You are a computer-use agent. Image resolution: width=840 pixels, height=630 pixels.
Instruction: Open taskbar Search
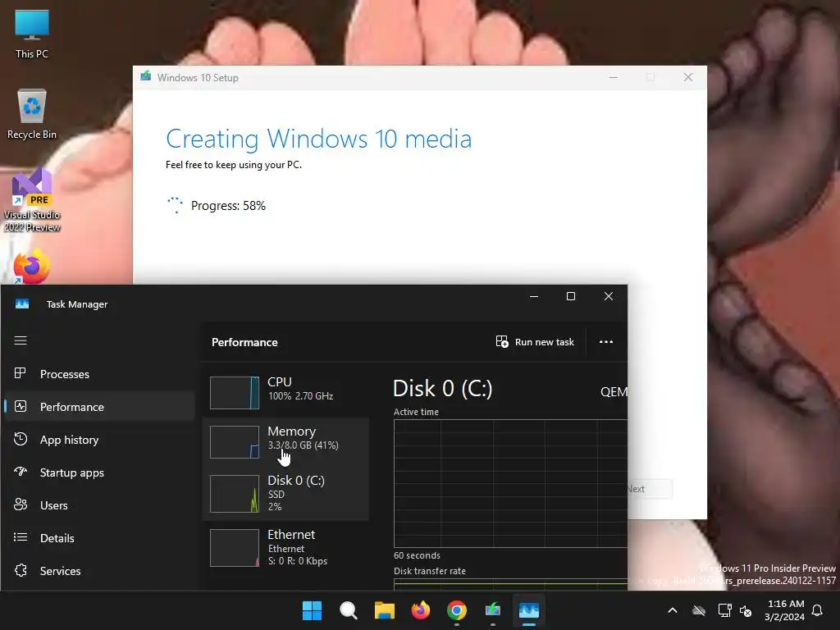click(x=348, y=610)
